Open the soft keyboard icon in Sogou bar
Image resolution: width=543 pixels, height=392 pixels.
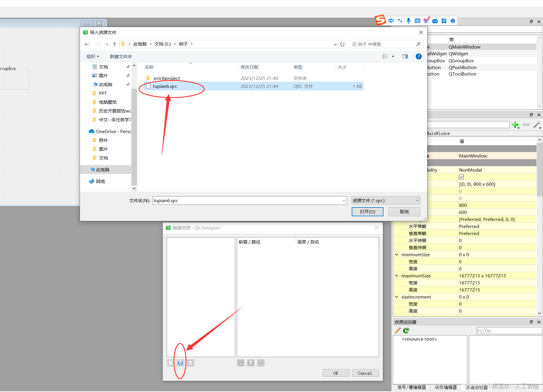pos(418,21)
